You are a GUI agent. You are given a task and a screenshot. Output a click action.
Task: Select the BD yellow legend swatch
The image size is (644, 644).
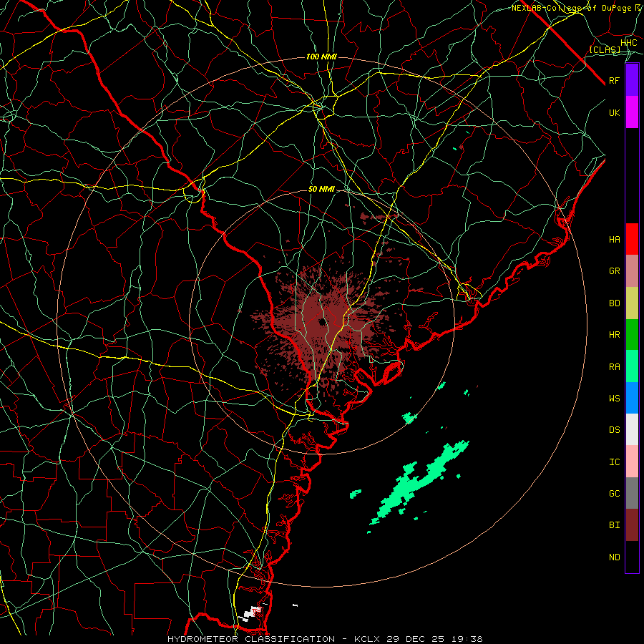click(632, 303)
